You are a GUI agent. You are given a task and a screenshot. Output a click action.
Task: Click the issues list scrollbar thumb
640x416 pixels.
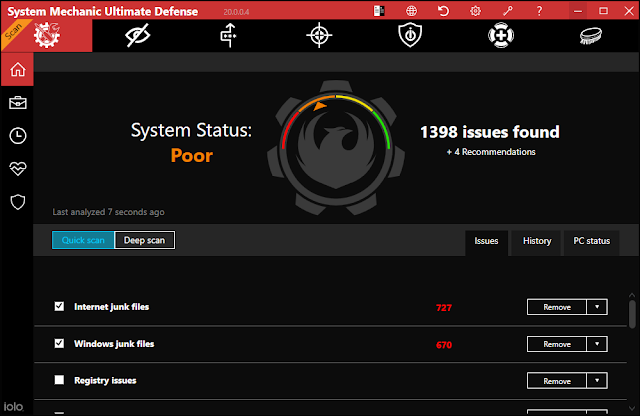[632, 314]
